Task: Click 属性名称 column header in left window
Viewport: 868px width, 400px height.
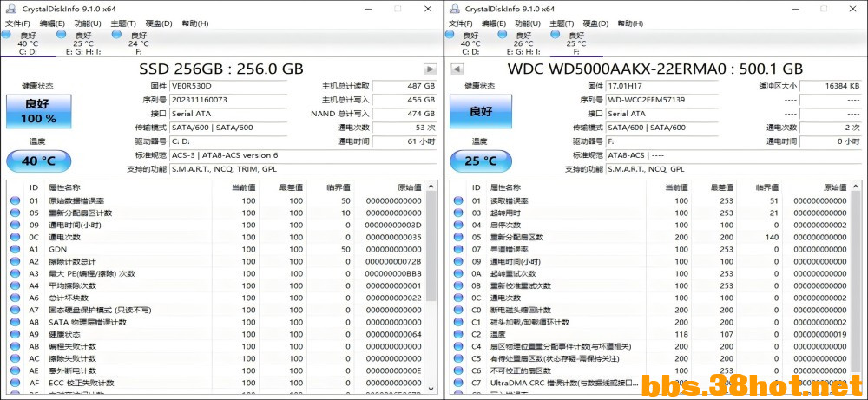Action: [64, 187]
